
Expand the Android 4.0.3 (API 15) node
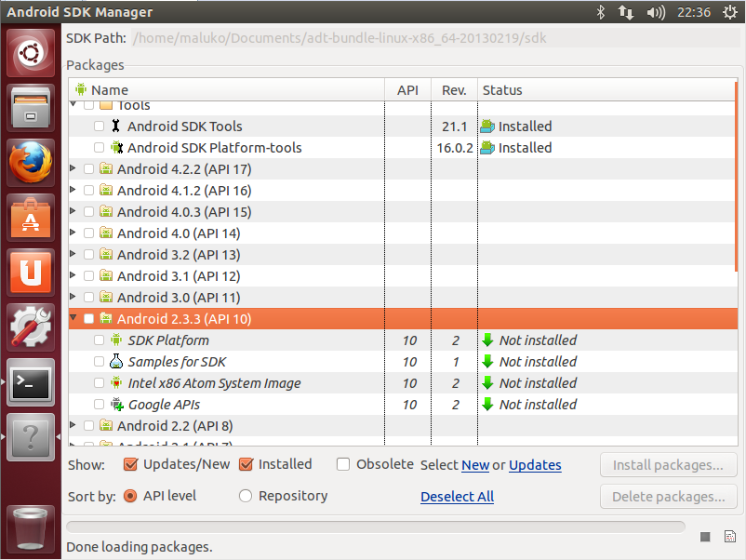(73, 211)
